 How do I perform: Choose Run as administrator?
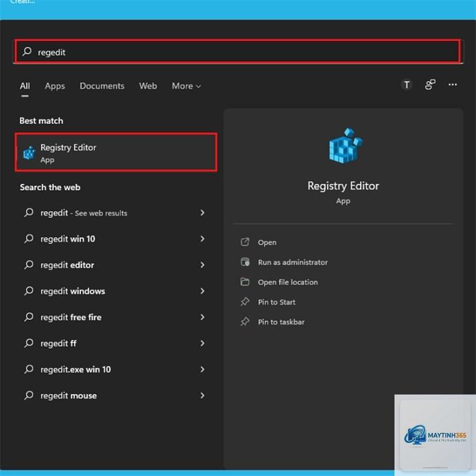293,262
